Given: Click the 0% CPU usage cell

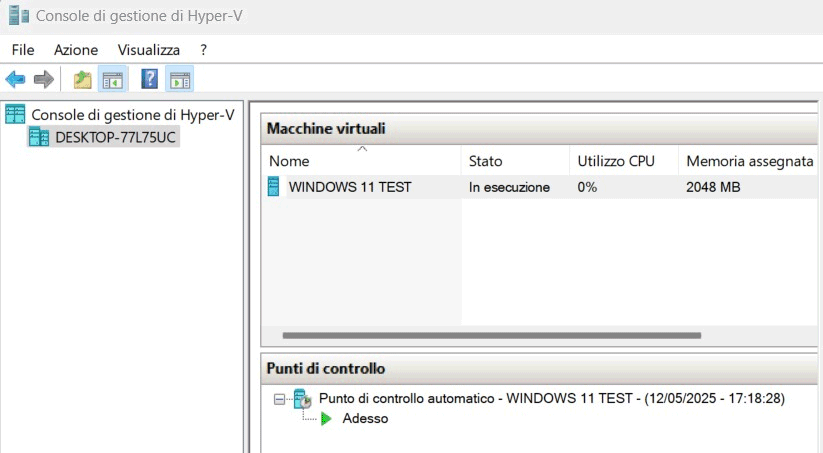Looking at the screenshot, I should (x=587, y=187).
